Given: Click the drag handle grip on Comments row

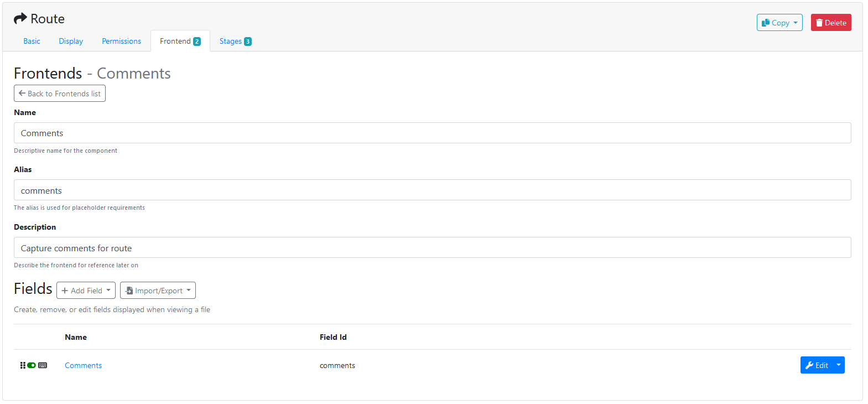Looking at the screenshot, I should (x=23, y=365).
